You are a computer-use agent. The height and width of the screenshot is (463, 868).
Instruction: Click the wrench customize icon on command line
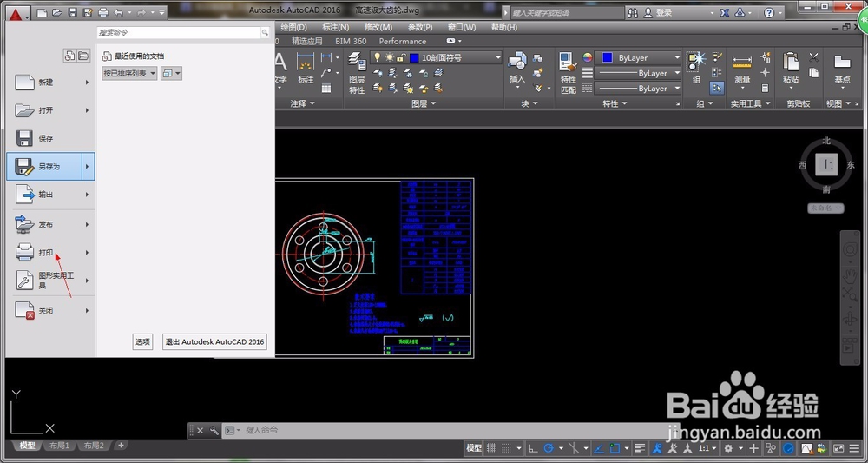(214, 430)
